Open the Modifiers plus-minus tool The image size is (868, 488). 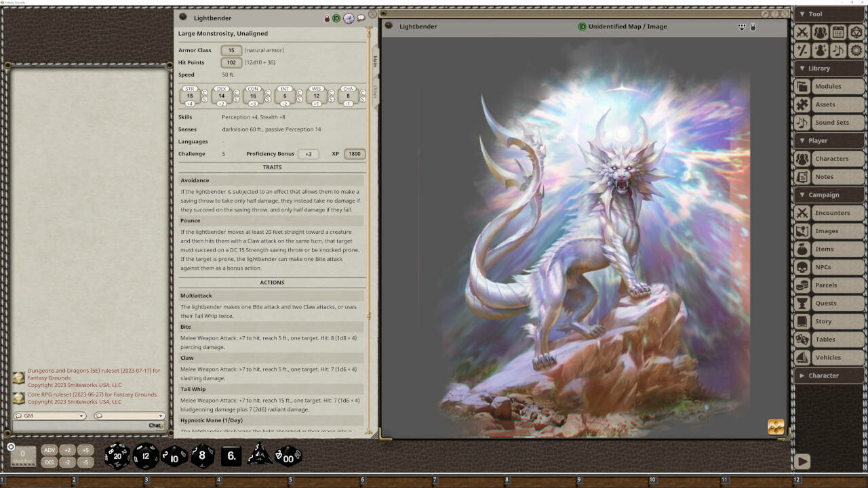[803, 50]
